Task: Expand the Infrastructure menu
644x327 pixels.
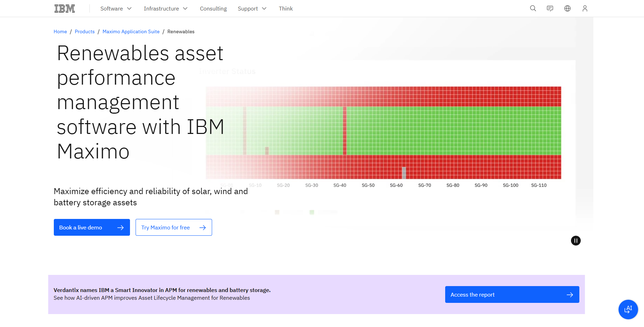Action: click(166, 8)
